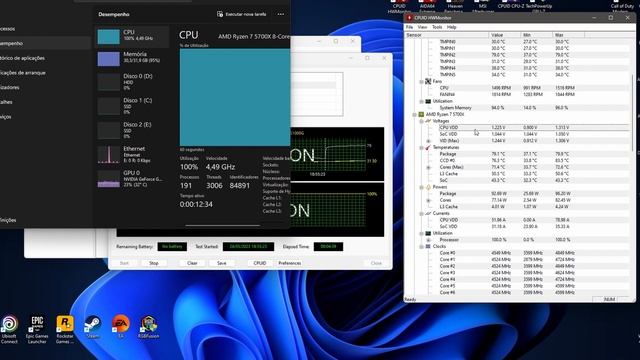Screen dimensions: 640x360
Task: Click the Save button in stress test
Action: tap(222, 263)
